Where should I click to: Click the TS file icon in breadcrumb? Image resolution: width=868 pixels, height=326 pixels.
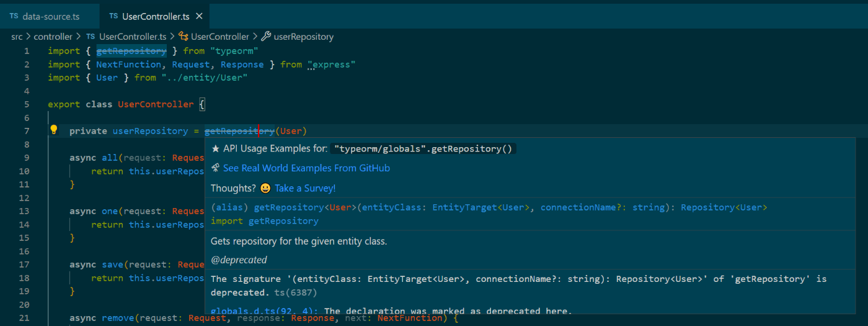(x=91, y=37)
